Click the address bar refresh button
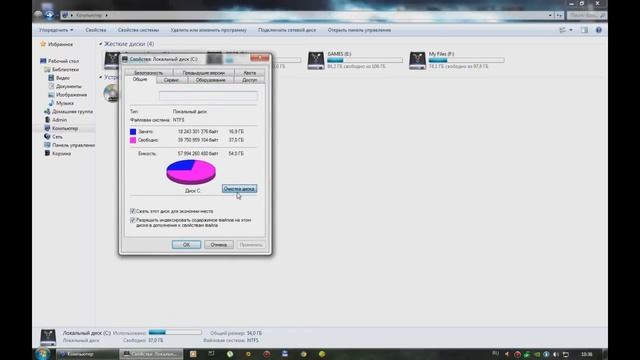Viewport: 640px width, 360px height. point(559,15)
